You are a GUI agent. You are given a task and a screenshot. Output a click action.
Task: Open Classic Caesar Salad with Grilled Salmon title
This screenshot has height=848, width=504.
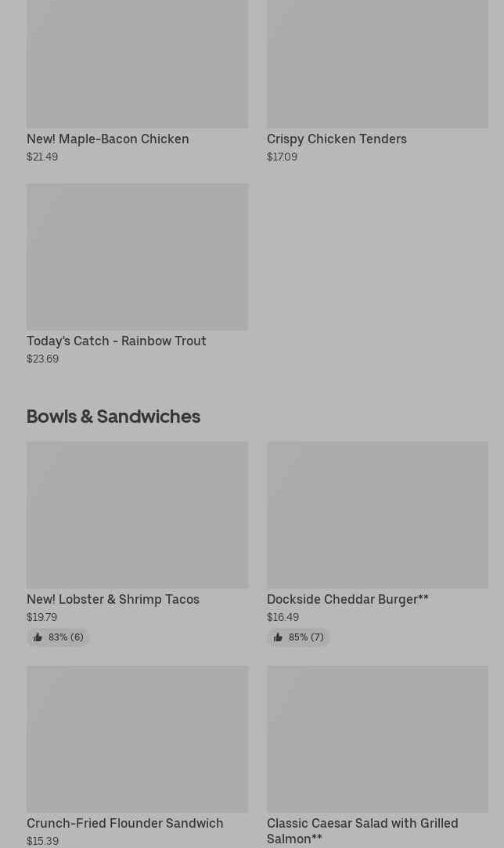point(362,831)
